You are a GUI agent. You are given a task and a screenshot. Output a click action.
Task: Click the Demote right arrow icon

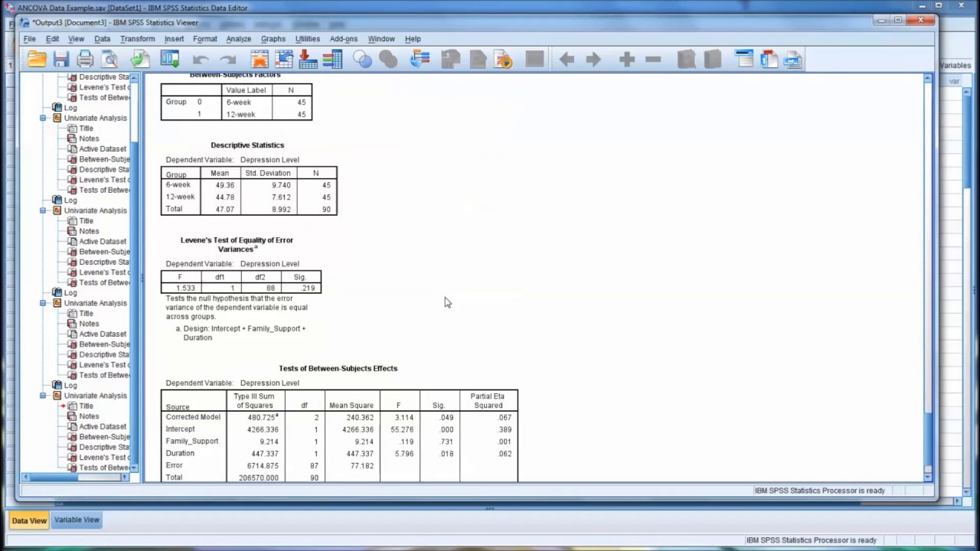593,60
